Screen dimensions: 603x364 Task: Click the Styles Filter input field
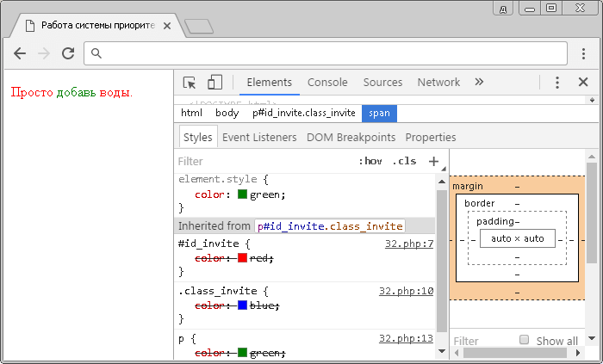[265, 161]
